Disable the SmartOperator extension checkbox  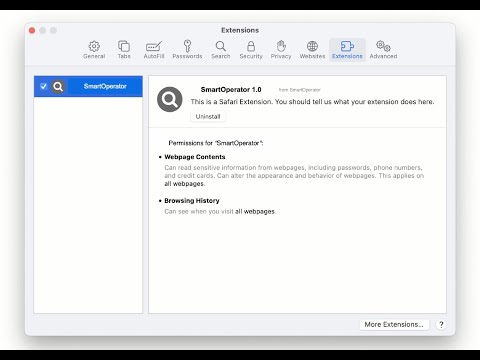[43, 86]
